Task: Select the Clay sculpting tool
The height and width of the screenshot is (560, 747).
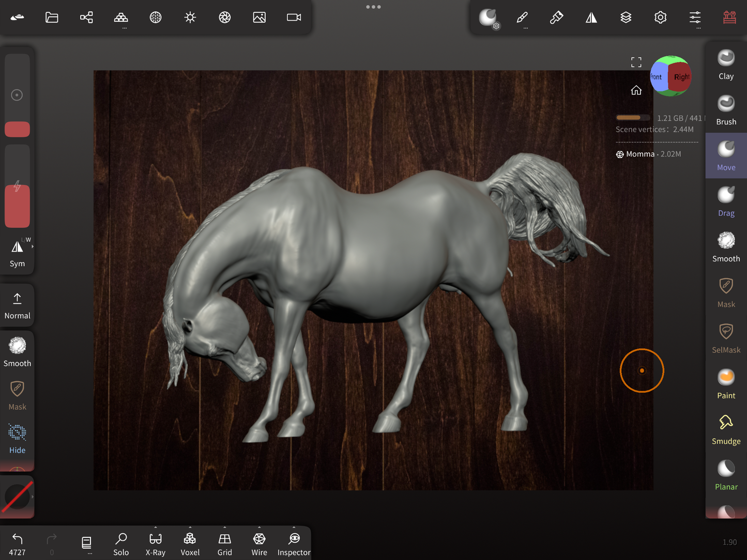Action: tap(726, 65)
